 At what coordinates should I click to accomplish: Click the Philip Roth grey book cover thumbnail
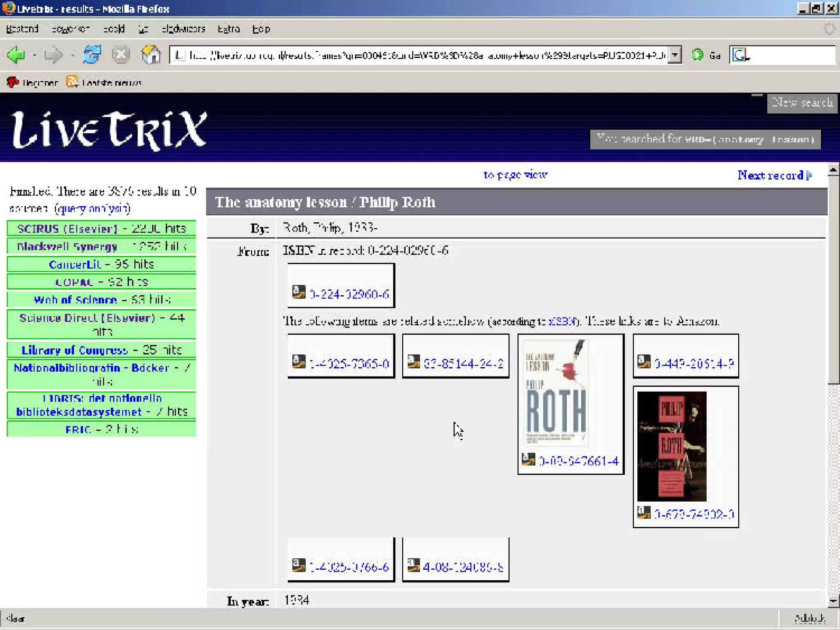pos(556,393)
